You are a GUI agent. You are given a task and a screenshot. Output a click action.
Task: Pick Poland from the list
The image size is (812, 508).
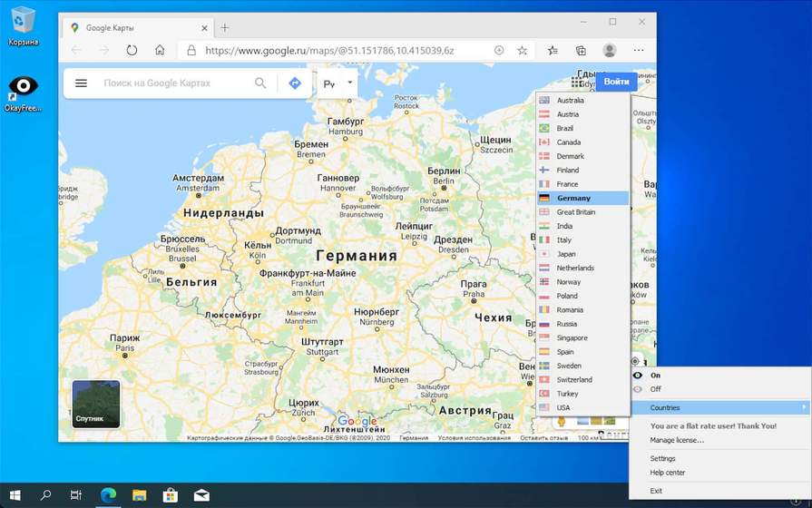pyautogui.click(x=583, y=297)
